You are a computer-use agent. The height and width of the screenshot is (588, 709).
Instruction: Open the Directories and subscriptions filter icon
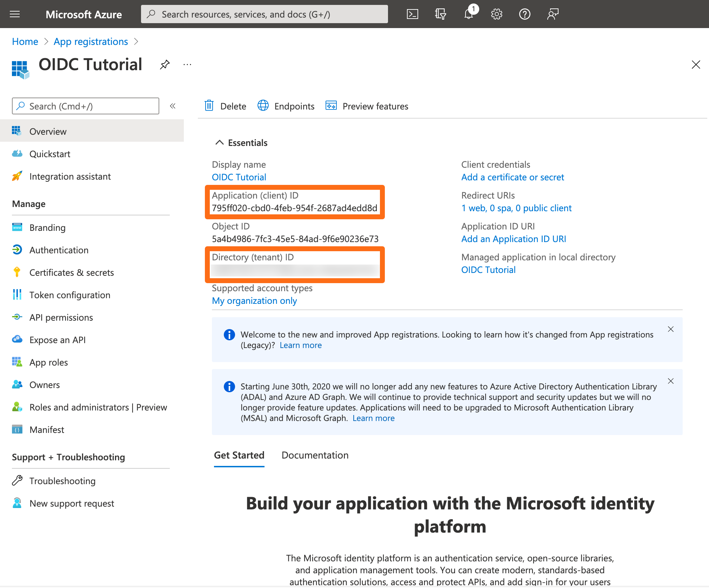click(440, 14)
